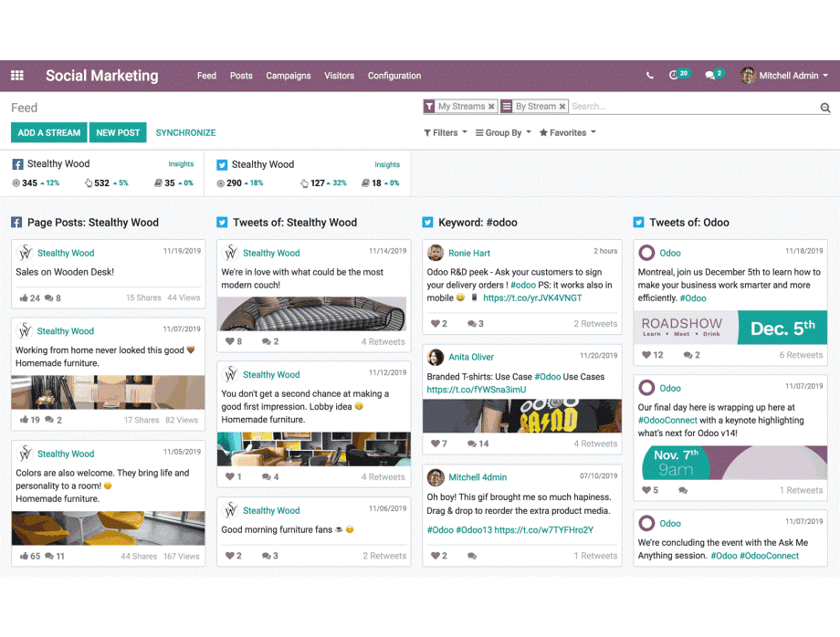Click the NEW POST button

[118, 132]
